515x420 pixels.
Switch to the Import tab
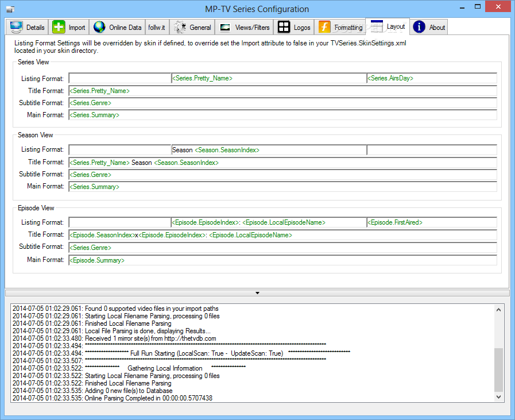[69, 27]
